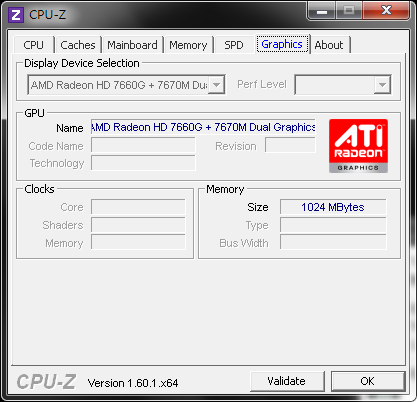Switch to the CPU tab

34,45
